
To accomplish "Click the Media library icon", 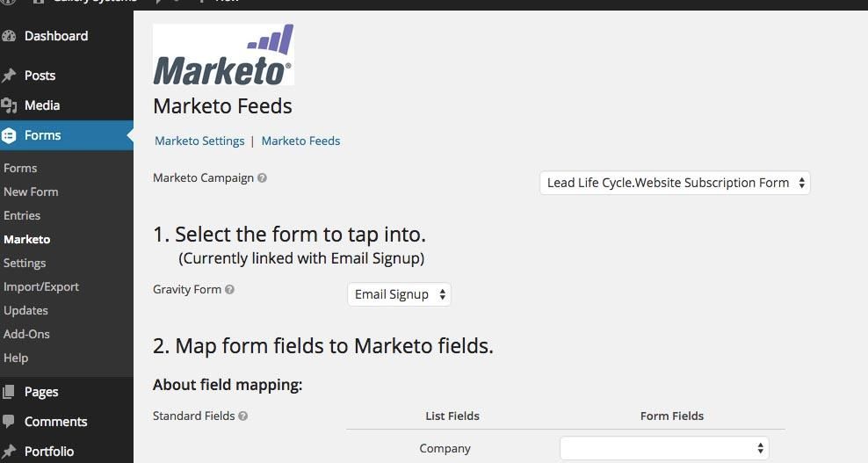I will tap(8, 105).
